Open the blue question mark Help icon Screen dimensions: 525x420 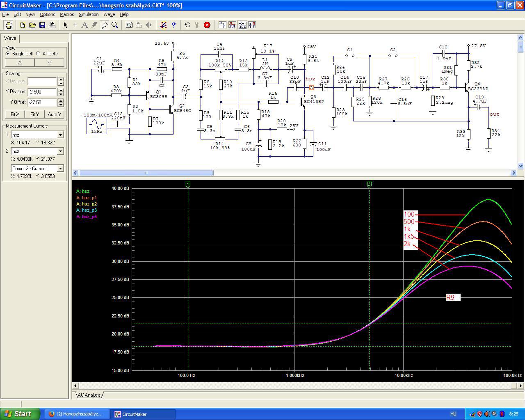click(173, 25)
